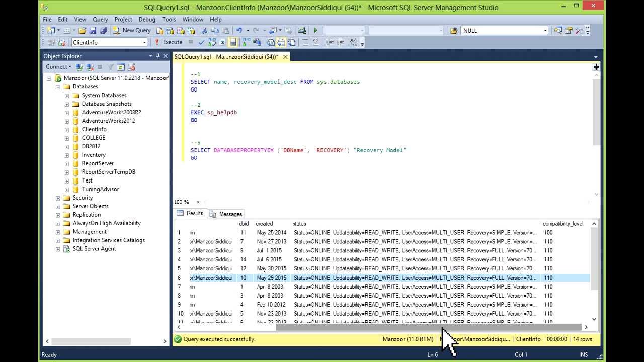
Task: Open a Database Engine Query icon
Action: (159, 30)
